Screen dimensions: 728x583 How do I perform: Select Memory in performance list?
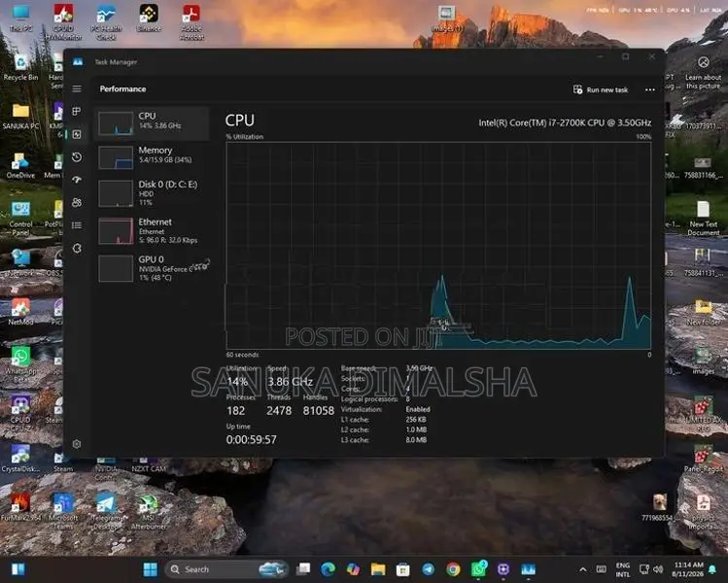click(152, 156)
